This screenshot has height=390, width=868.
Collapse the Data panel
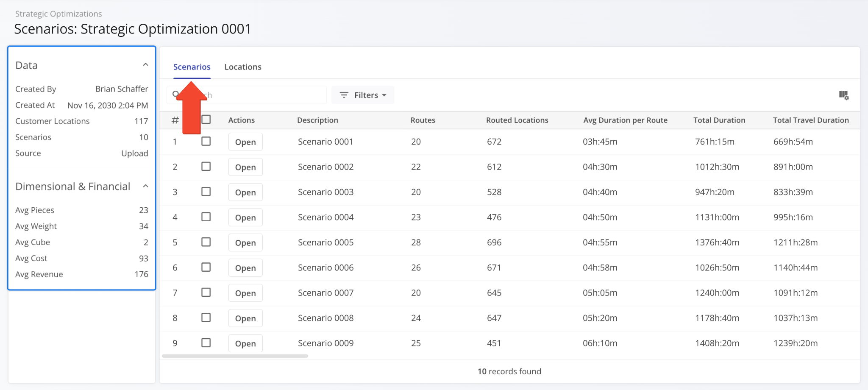[x=145, y=64]
